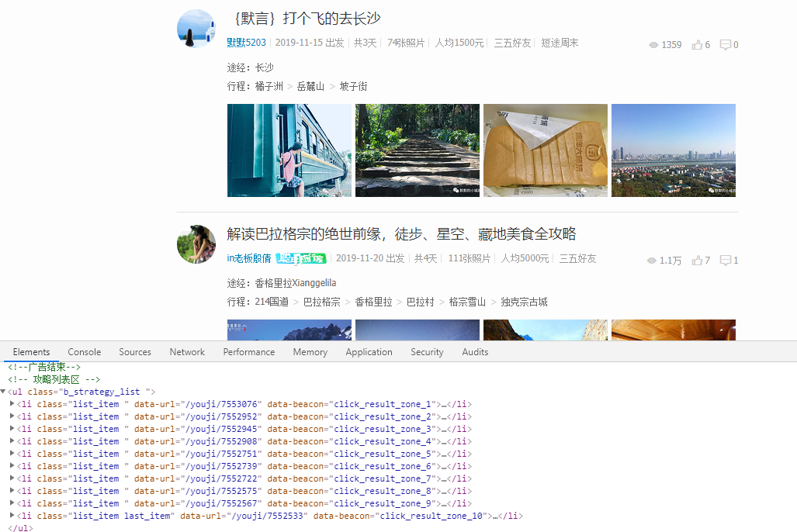Open the snowy mountain photo thumbnail

coord(289,330)
